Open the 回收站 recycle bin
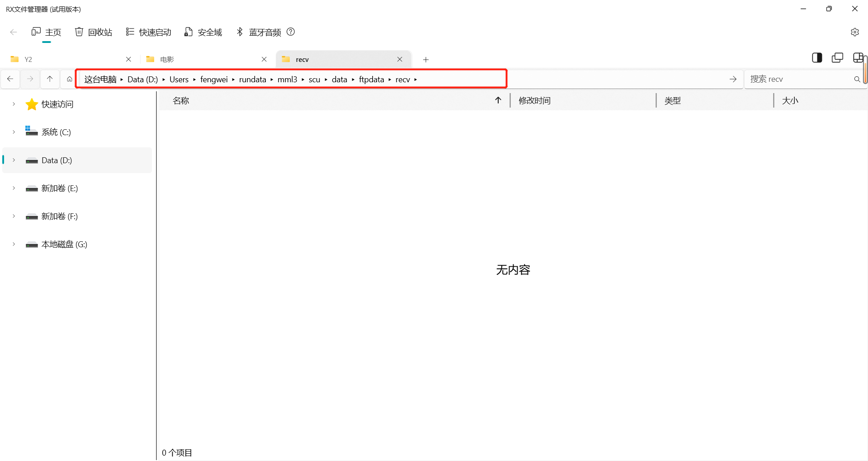Viewport: 868px width, 461px height. click(x=94, y=32)
